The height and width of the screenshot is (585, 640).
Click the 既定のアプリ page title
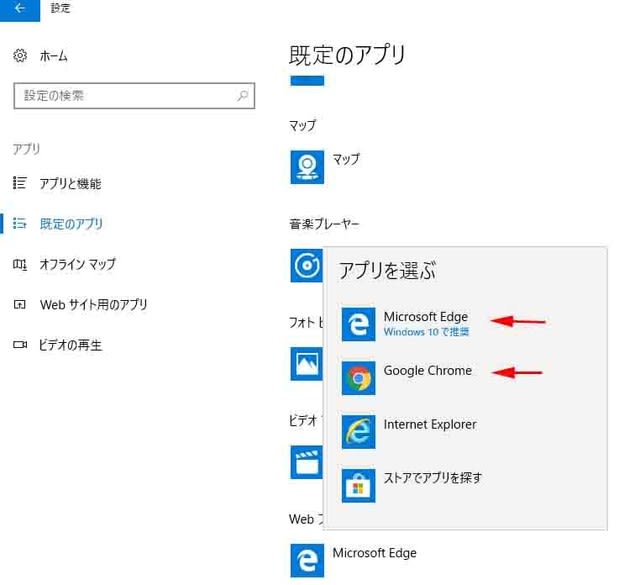tap(347, 55)
